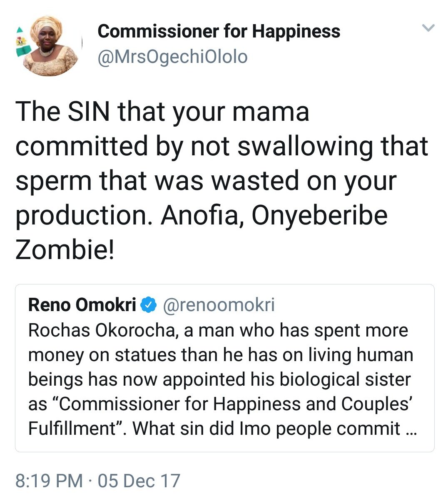Screen dimensions: 448x501
Task: Click the word "production." in the tweet
Action: pyautogui.click(x=85, y=215)
